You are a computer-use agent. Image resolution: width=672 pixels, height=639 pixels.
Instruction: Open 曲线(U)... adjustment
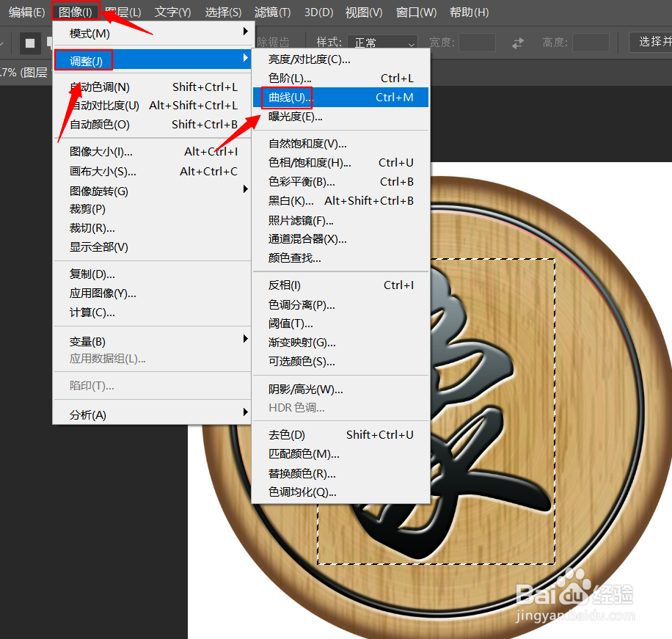pyautogui.click(x=340, y=98)
